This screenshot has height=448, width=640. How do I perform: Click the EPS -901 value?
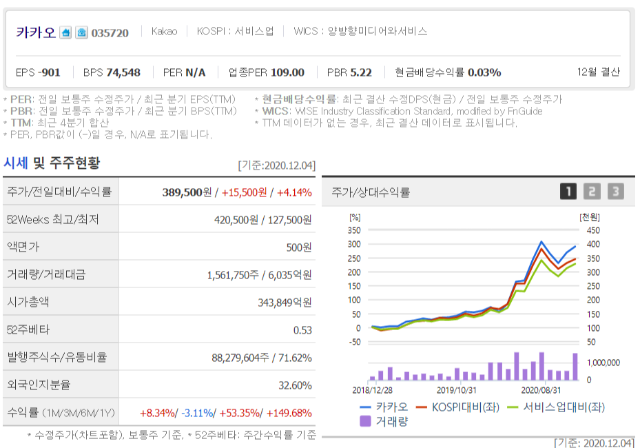click(38, 73)
